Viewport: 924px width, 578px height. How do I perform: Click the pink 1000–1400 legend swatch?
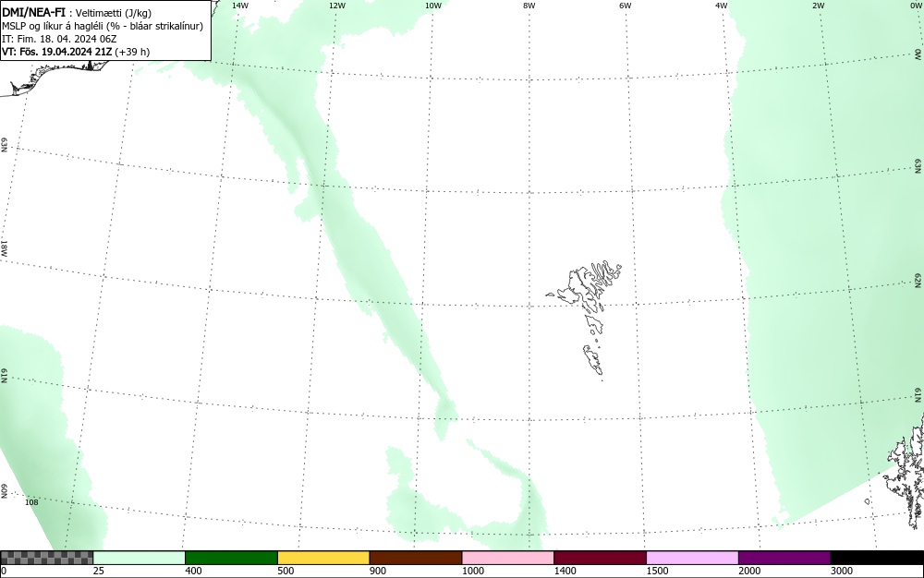click(x=508, y=558)
